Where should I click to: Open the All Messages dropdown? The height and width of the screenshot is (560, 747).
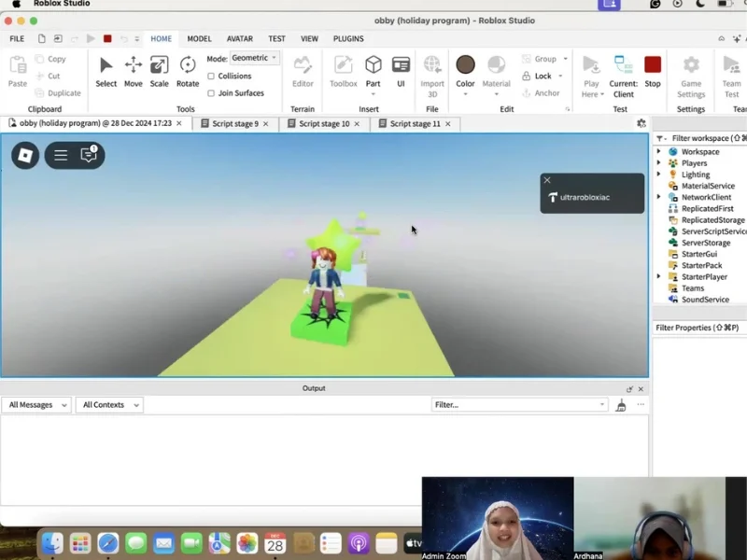(36, 405)
